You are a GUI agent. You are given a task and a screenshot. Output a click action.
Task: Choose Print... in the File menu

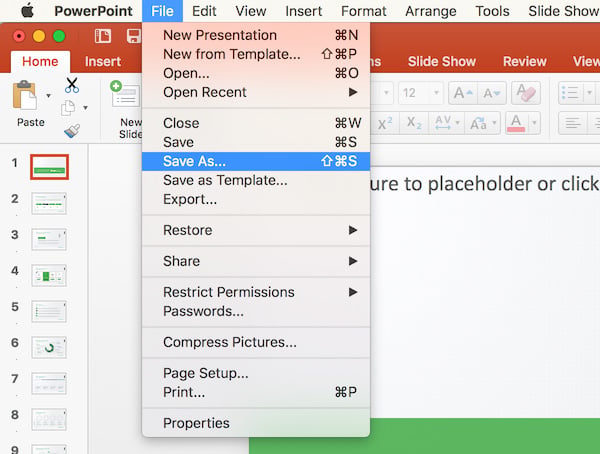(x=256, y=392)
